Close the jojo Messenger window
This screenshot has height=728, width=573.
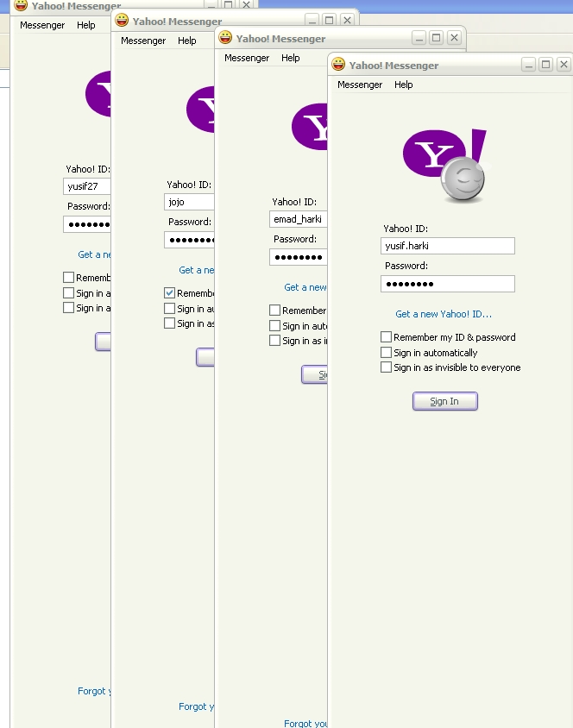point(347,21)
